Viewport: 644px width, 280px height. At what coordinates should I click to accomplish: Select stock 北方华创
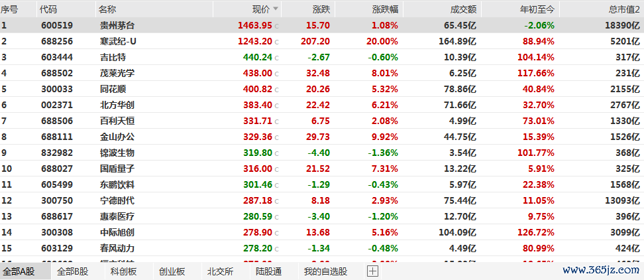pyautogui.click(x=117, y=105)
